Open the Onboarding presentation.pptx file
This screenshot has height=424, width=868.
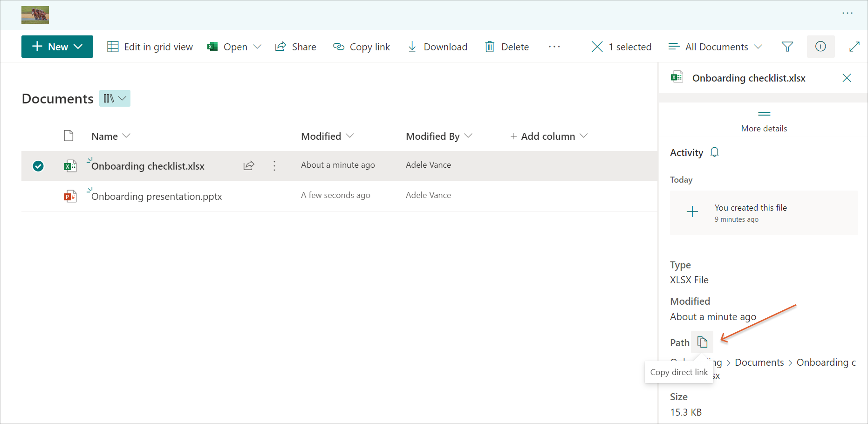[157, 197]
